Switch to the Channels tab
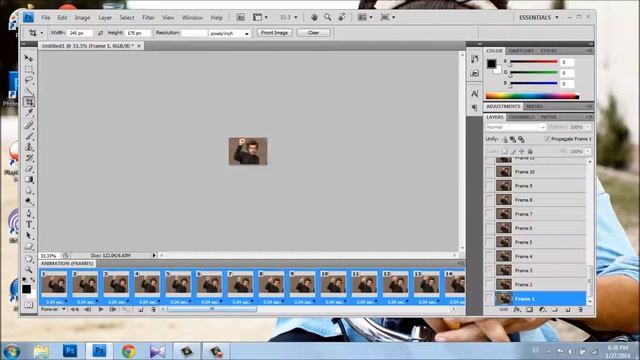640x360 pixels. [x=522, y=117]
